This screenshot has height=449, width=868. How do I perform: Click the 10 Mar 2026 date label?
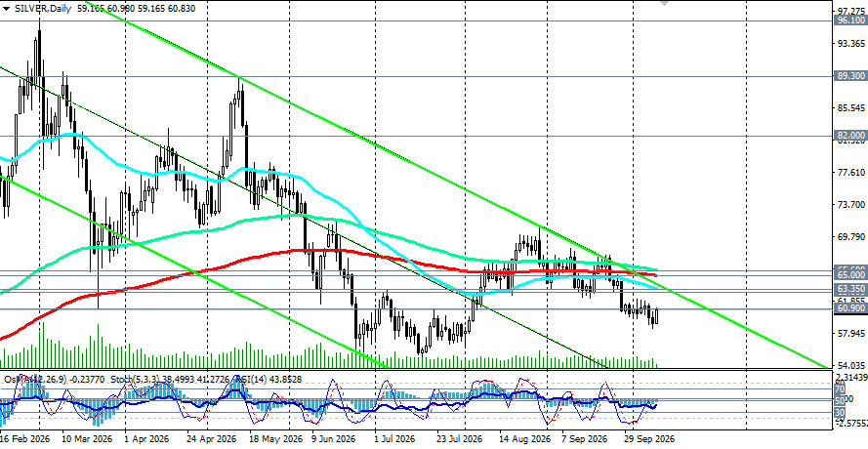click(x=87, y=439)
